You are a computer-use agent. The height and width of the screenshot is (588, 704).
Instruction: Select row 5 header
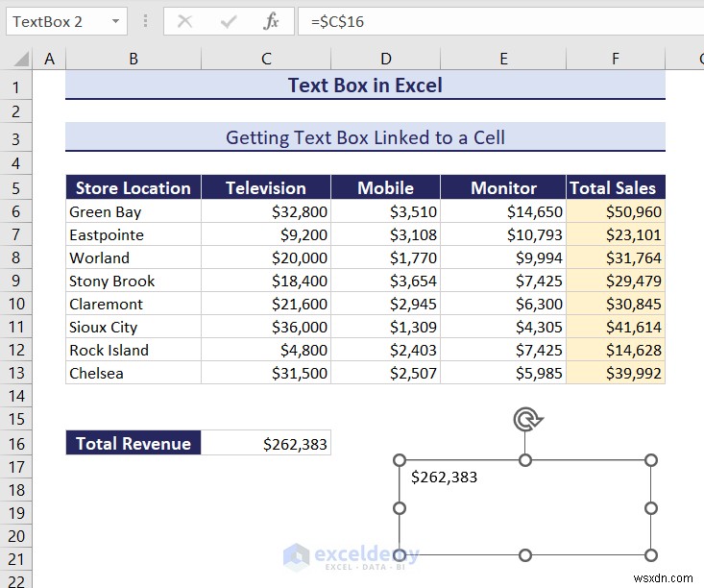(15, 187)
